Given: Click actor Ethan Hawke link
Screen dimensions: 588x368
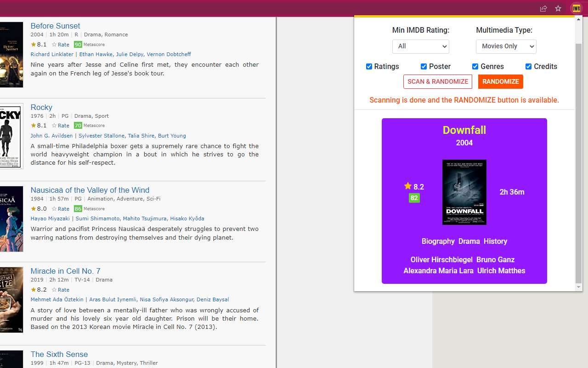Looking at the screenshot, I should tap(96, 54).
